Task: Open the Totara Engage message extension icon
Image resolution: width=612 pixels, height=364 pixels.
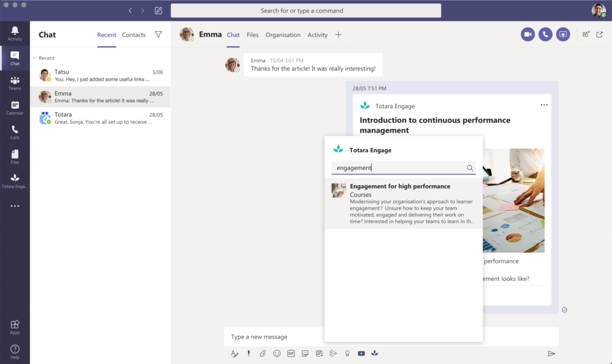Action: (x=375, y=353)
